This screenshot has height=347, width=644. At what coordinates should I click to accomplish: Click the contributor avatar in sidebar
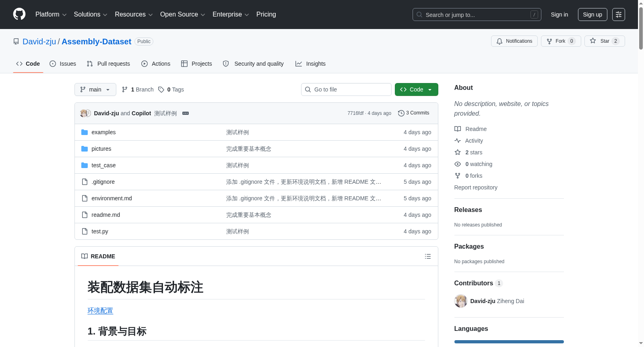pyautogui.click(x=461, y=301)
